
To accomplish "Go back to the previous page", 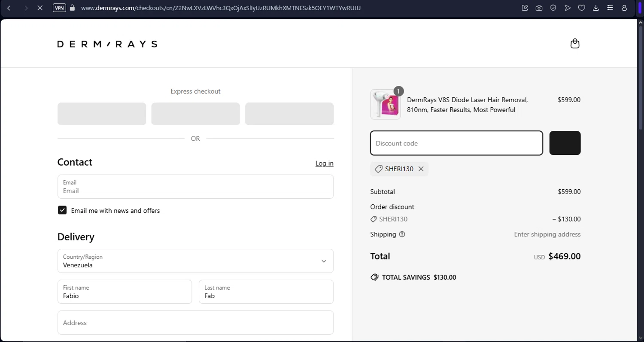I will pyautogui.click(x=9, y=8).
